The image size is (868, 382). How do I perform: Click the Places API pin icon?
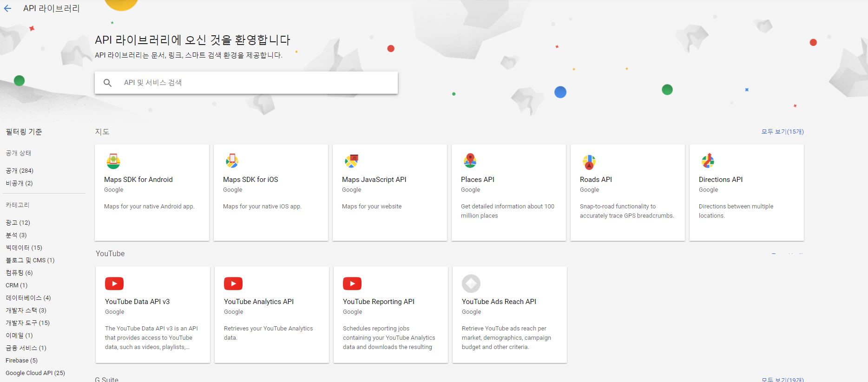(470, 161)
